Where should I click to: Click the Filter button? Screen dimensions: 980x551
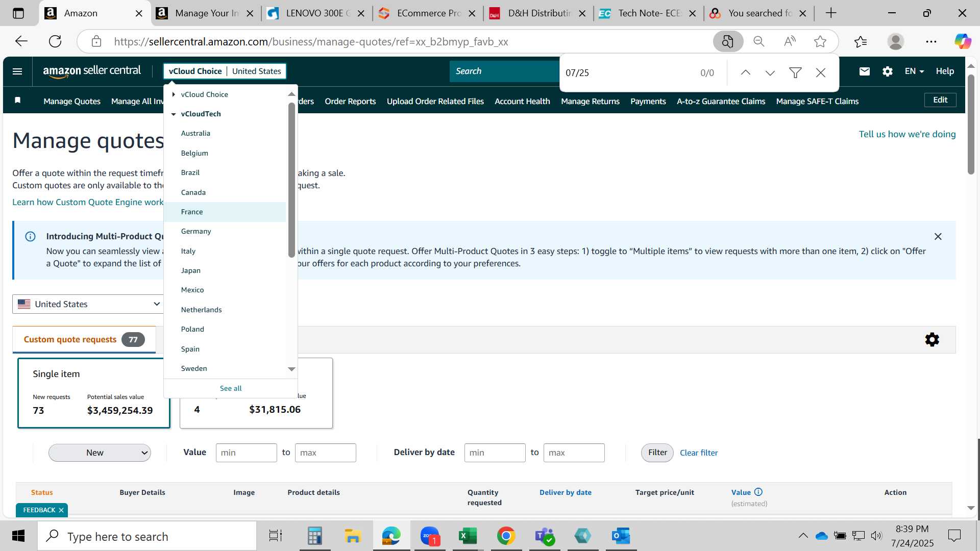pyautogui.click(x=657, y=453)
